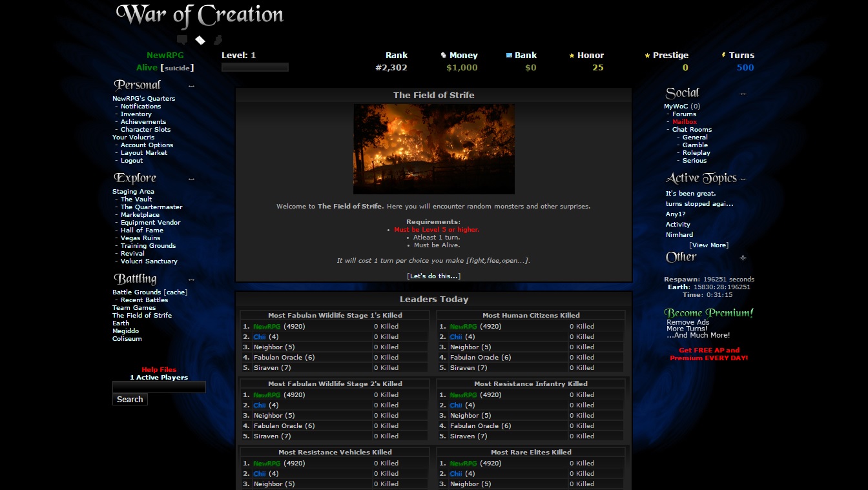Click the Money pouch icon
868x490 pixels.
(443, 56)
